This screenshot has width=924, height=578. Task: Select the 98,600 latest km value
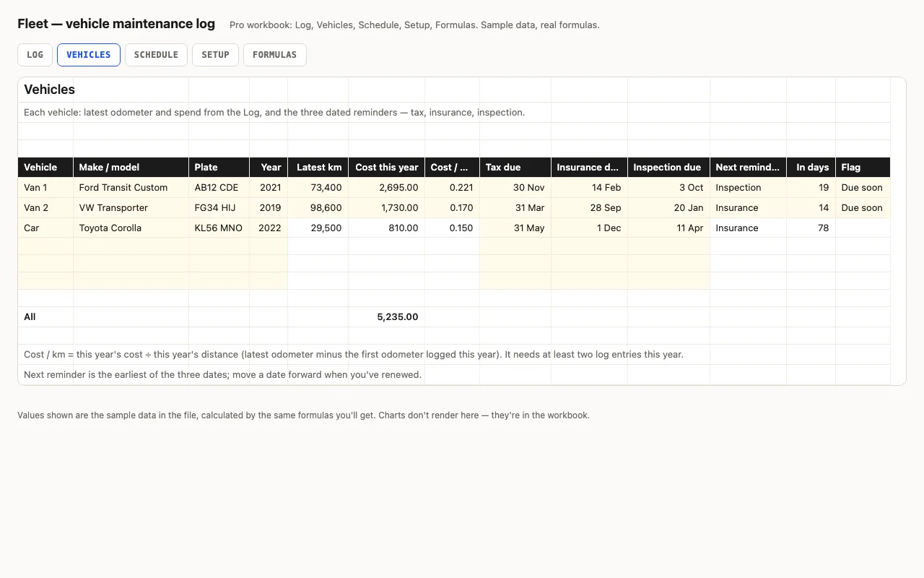tap(318, 207)
